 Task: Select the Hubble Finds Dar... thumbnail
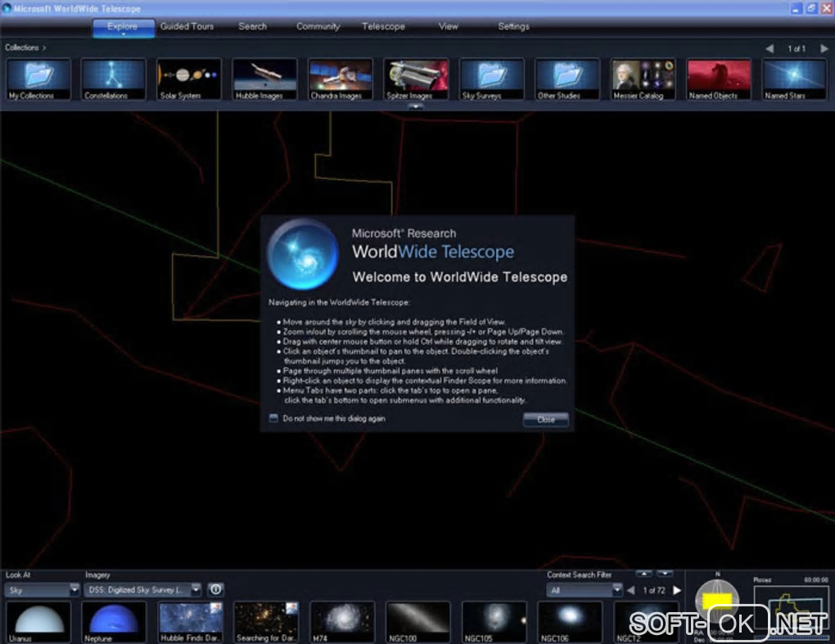191,622
